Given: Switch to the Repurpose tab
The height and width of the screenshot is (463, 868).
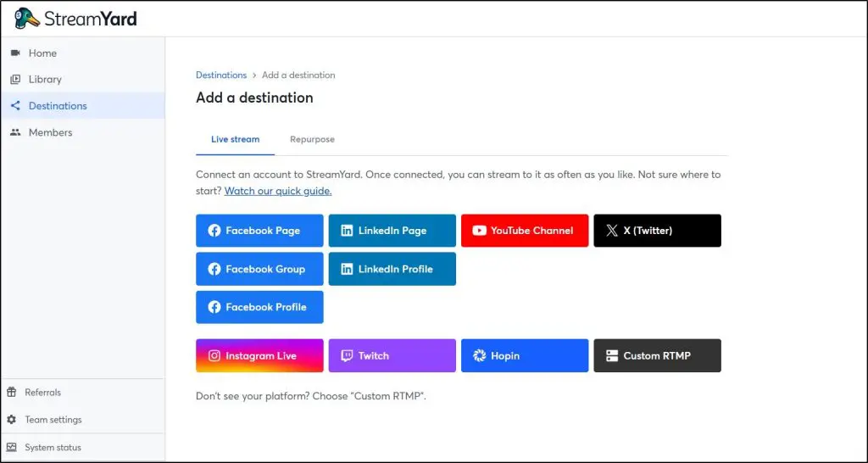Looking at the screenshot, I should (312, 139).
